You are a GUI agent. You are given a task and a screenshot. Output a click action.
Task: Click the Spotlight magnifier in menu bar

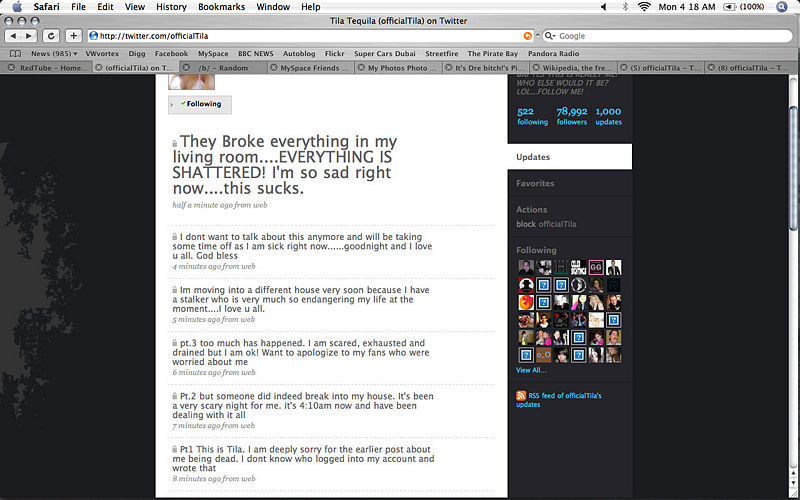click(782, 6)
